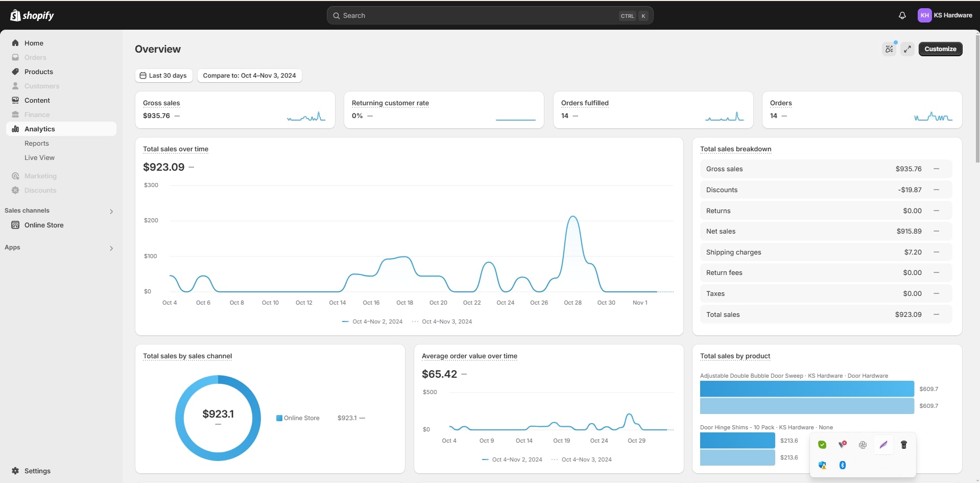Click the Customize button
Image resolution: width=980 pixels, height=483 pixels.
point(940,49)
